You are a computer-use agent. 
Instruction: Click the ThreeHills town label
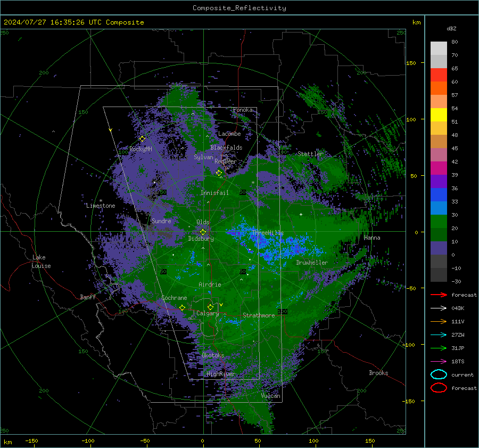[x=268, y=233]
